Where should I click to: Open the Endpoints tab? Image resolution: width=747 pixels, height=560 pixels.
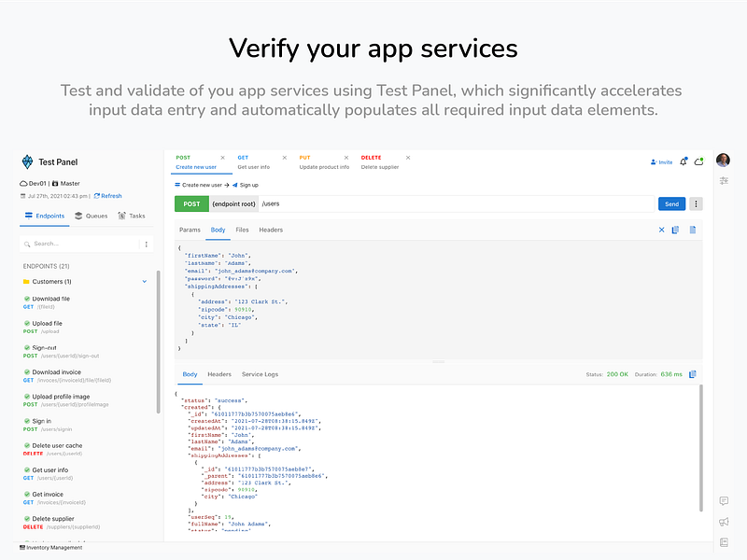click(45, 217)
